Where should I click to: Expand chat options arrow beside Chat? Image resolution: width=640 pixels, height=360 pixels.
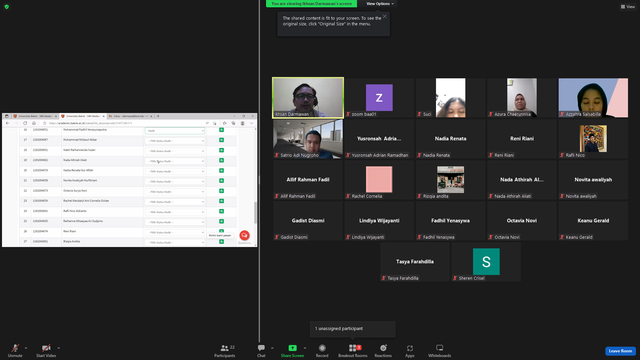click(x=272, y=348)
